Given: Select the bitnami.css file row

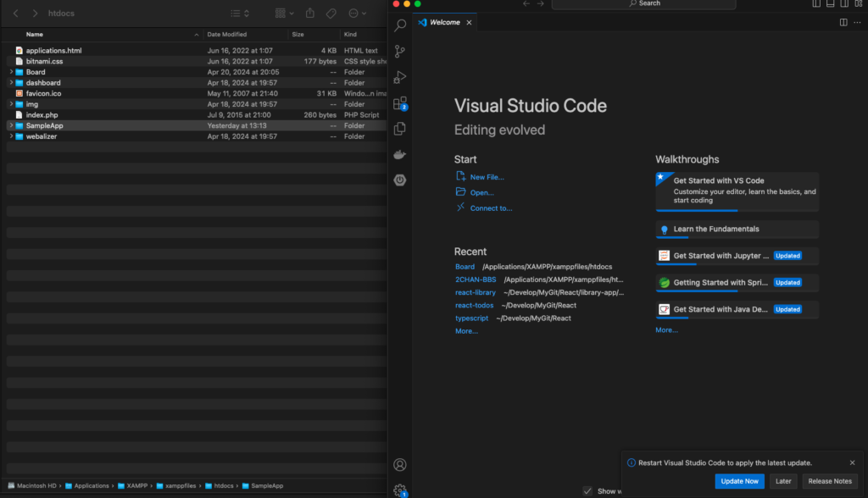Looking at the screenshot, I should tap(197, 62).
